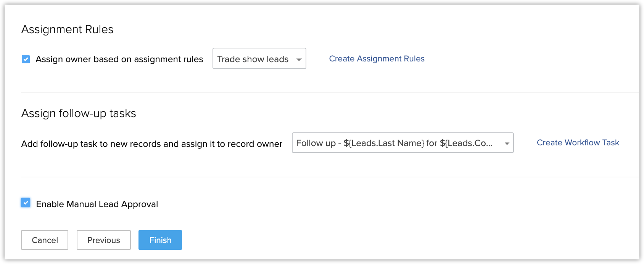Click the 'Enable Manual Lead Approval' label text
Image resolution: width=644 pixels, height=264 pixels.
[x=97, y=204]
